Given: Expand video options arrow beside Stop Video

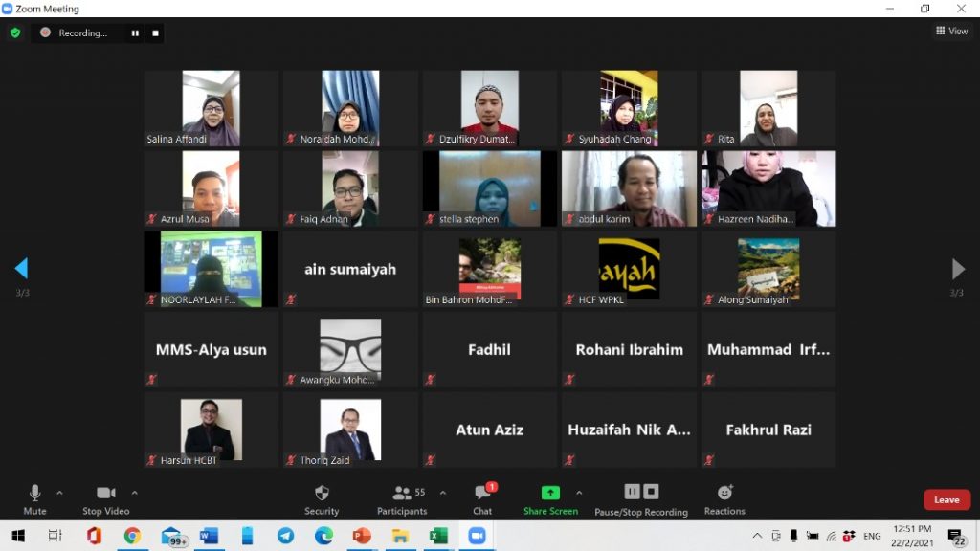Looking at the screenshot, I should click(134, 493).
